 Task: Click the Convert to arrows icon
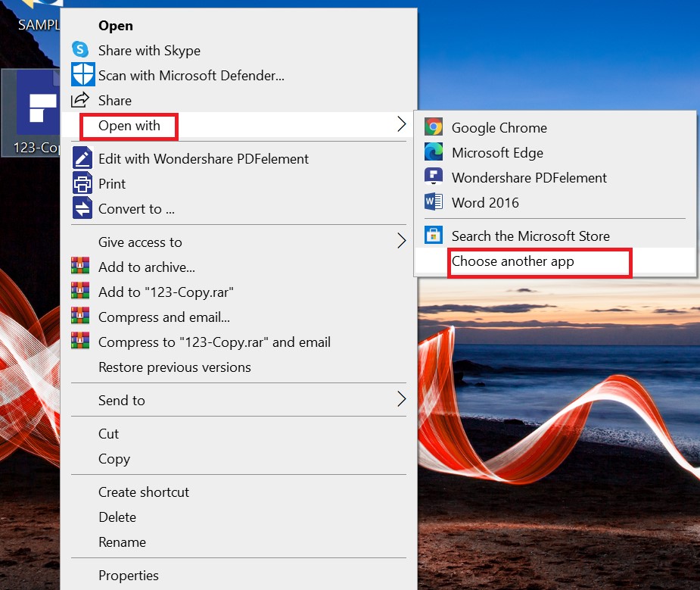tap(82, 208)
